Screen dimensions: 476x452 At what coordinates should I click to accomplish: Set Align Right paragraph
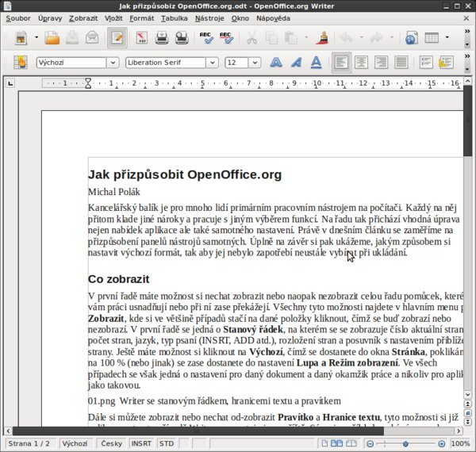pos(382,62)
